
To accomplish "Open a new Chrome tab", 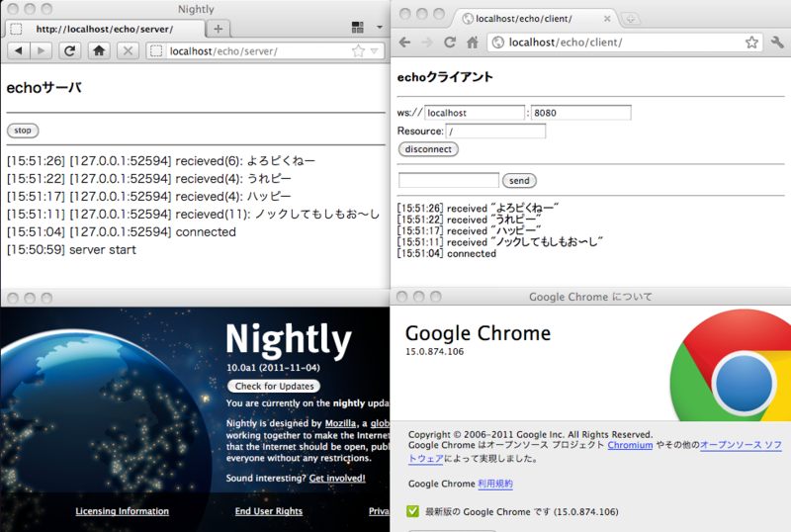I will coord(630,19).
